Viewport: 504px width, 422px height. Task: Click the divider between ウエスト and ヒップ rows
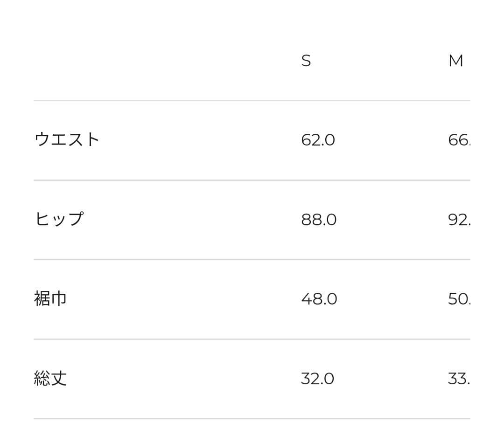point(252,180)
